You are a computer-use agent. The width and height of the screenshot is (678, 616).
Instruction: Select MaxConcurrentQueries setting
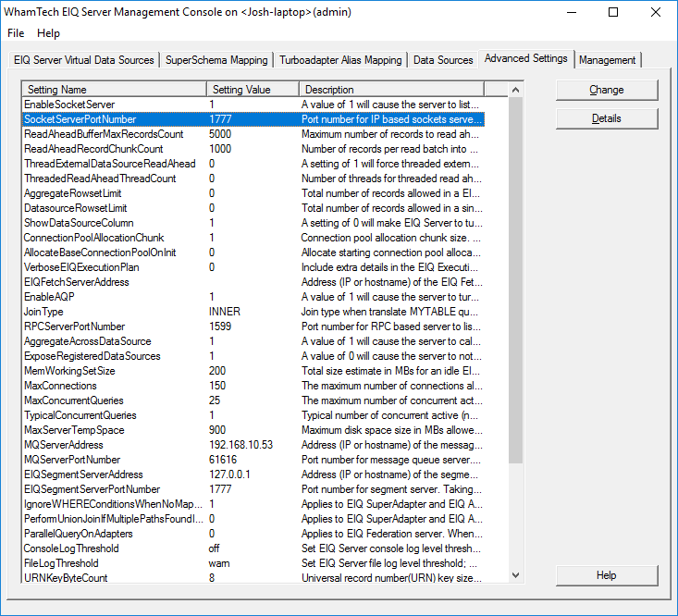click(253, 400)
